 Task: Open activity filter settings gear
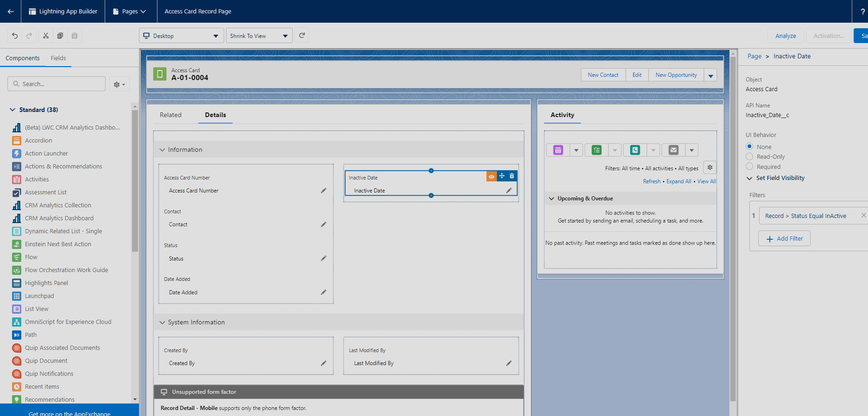710,168
